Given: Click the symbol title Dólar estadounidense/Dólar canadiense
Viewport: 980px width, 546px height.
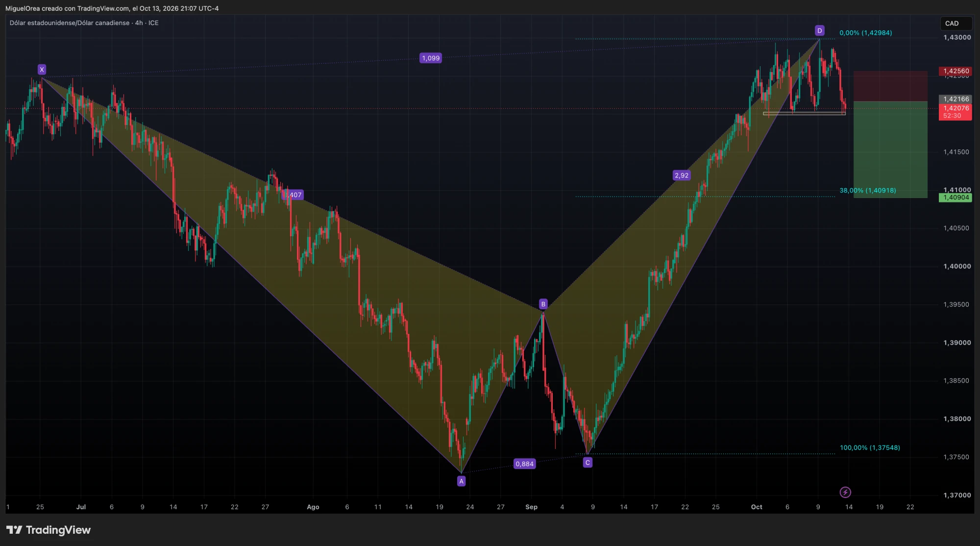Looking at the screenshot, I should (70, 23).
